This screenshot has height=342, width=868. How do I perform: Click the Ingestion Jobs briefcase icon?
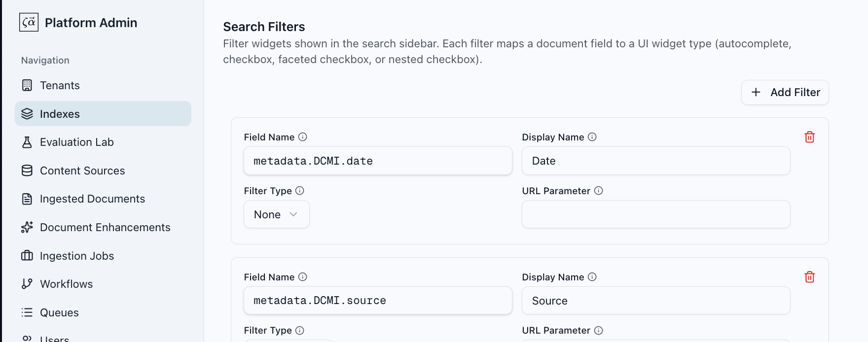click(27, 256)
